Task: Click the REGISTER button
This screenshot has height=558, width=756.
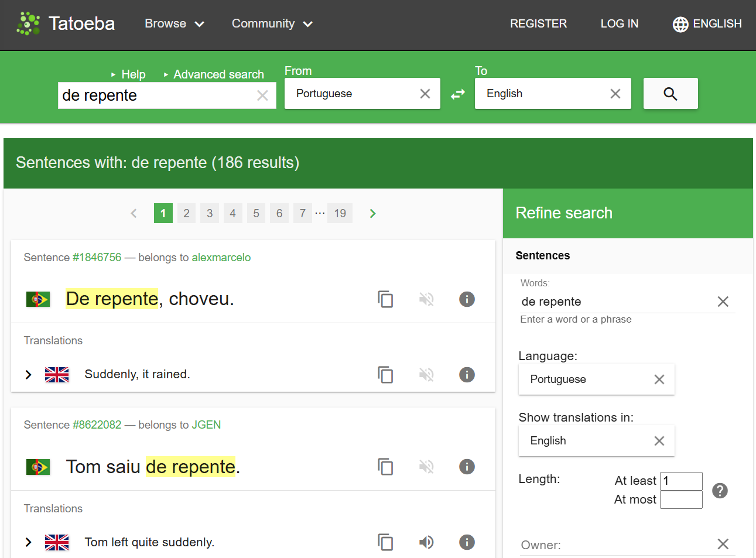Action: [x=538, y=23]
